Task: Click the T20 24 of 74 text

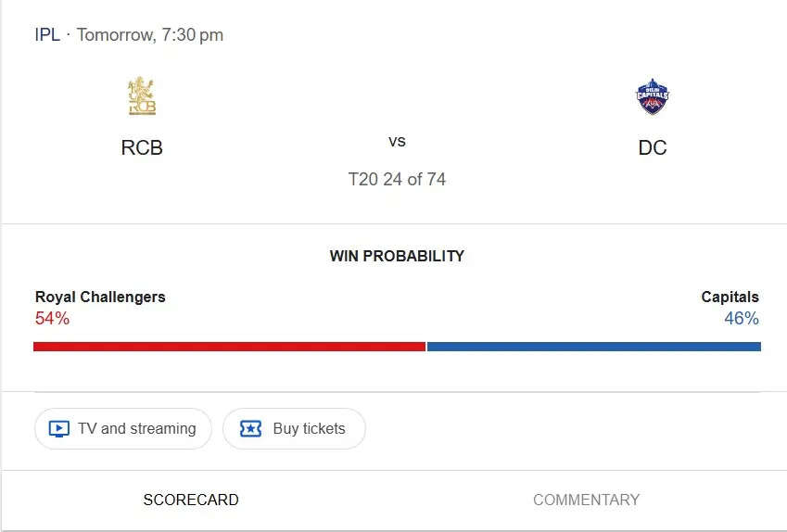Action: tap(397, 179)
